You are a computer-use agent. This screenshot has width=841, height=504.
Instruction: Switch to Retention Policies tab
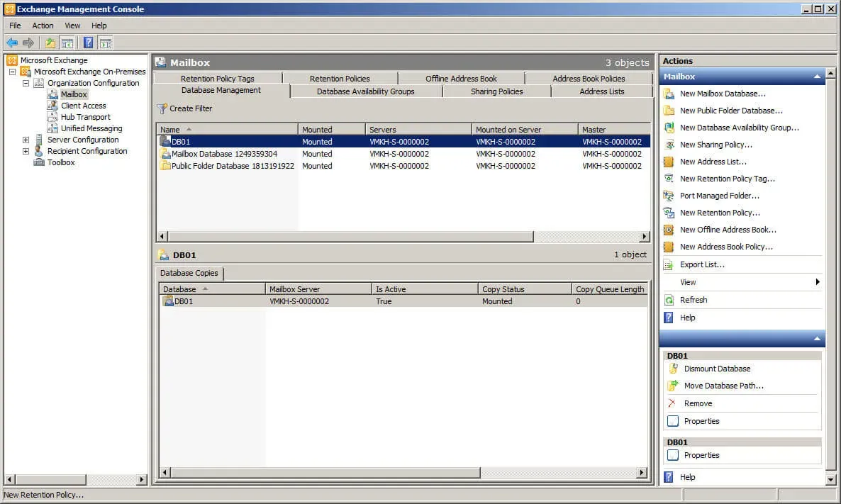pyautogui.click(x=340, y=78)
